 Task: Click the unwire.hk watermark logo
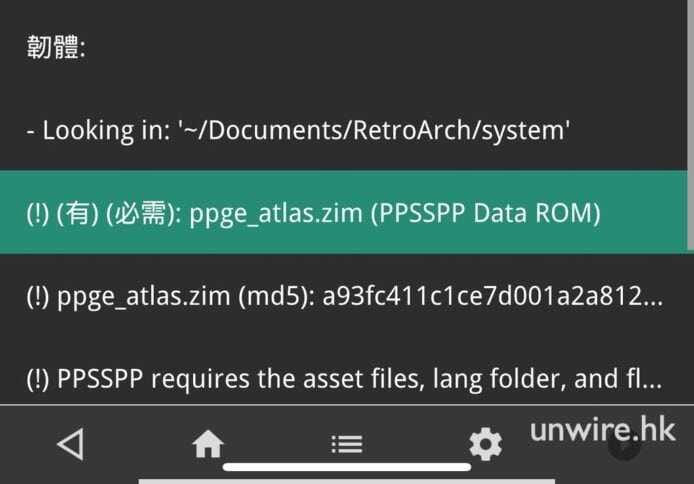coord(602,431)
